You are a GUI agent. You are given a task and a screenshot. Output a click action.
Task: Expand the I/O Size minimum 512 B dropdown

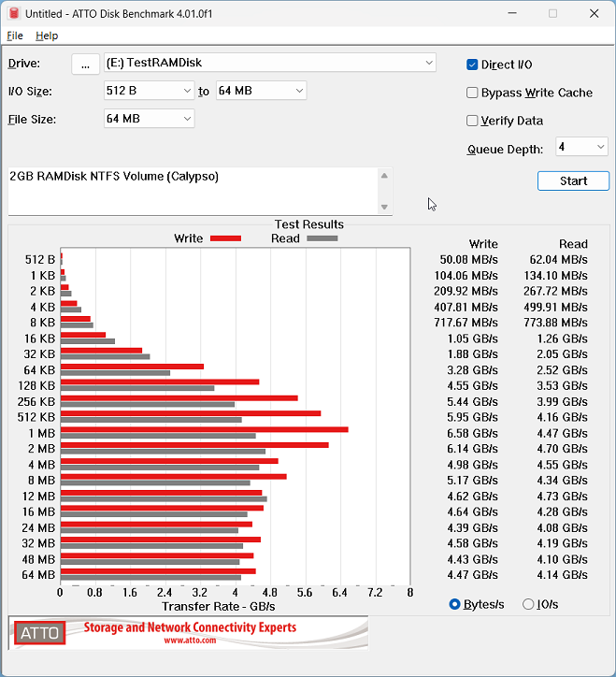(x=149, y=91)
